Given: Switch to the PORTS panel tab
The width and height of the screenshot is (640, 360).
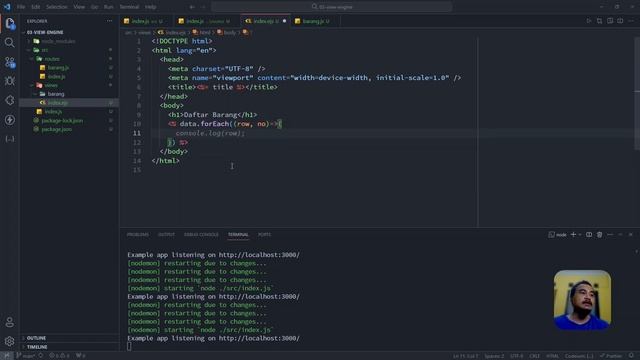Looking at the screenshot, I should (264, 235).
